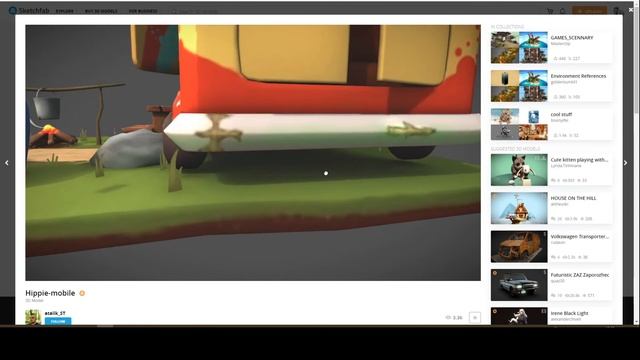Open the Environment References collection title
The height and width of the screenshot is (360, 640).
click(578, 76)
